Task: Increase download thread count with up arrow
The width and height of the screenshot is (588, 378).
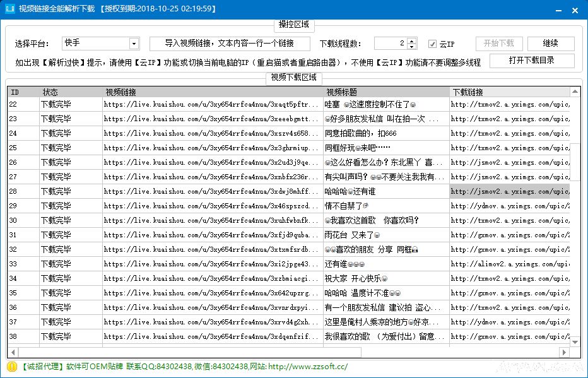Action: coord(412,40)
